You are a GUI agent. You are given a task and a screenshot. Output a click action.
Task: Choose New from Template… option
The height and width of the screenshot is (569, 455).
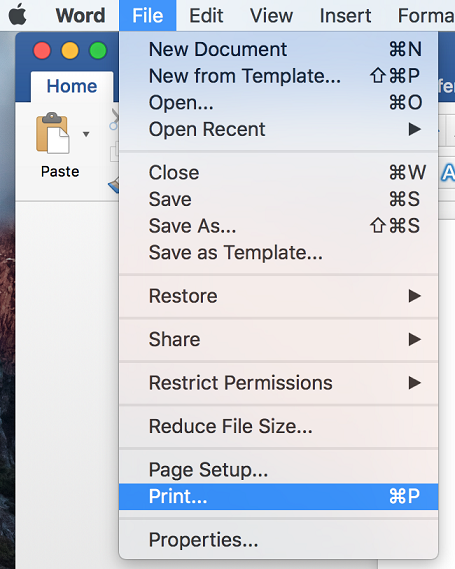point(278,76)
